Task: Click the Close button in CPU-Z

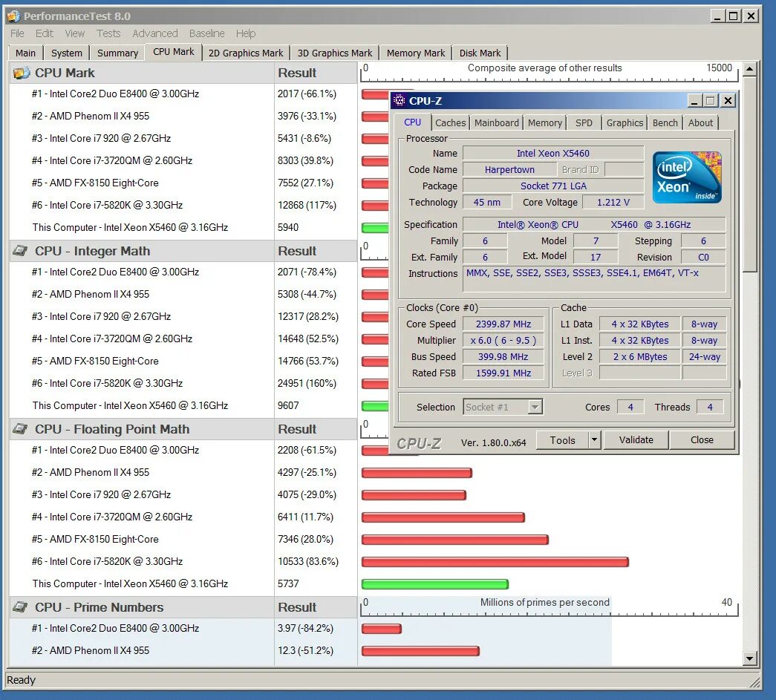Action: [x=702, y=439]
